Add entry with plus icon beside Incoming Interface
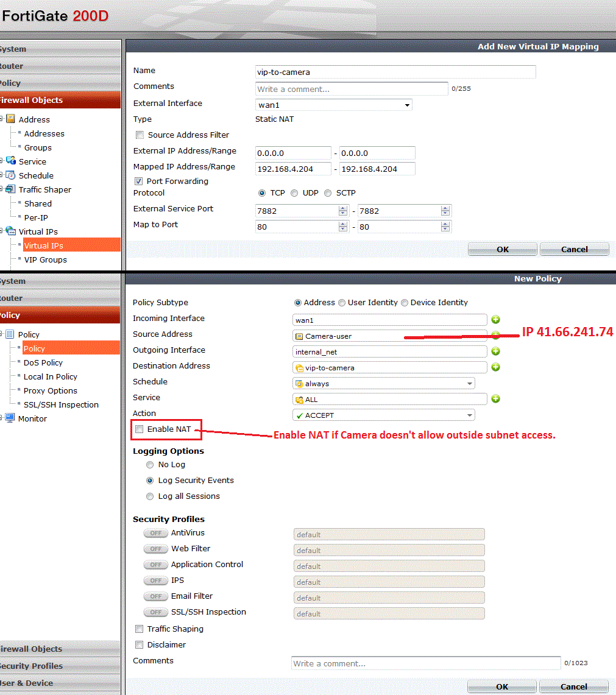 pos(495,320)
